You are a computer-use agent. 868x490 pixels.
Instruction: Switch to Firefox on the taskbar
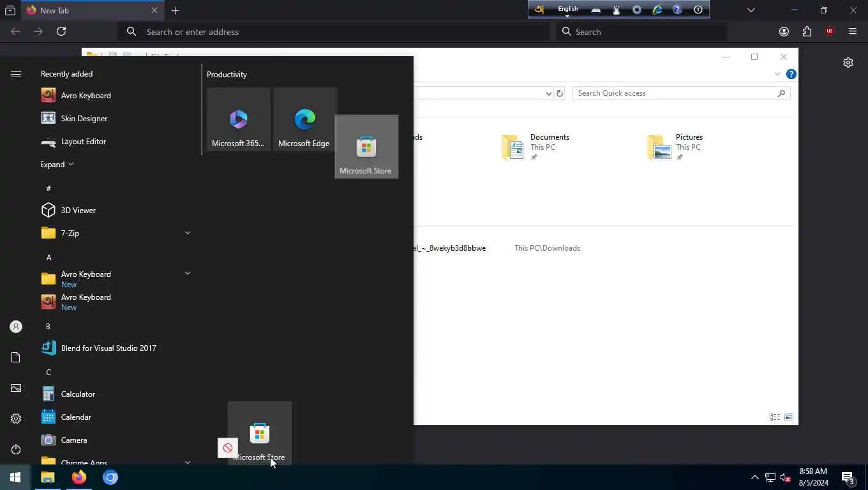(x=79, y=477)
